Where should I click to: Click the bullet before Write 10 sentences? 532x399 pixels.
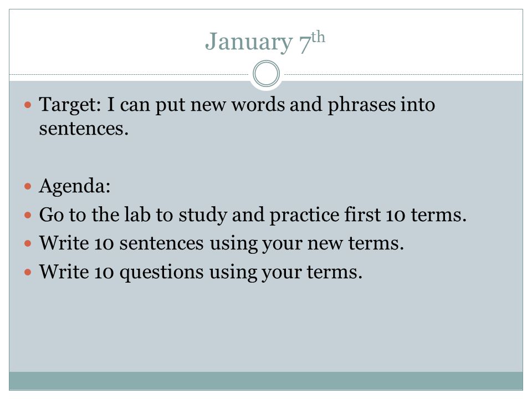tap(28, 243)
